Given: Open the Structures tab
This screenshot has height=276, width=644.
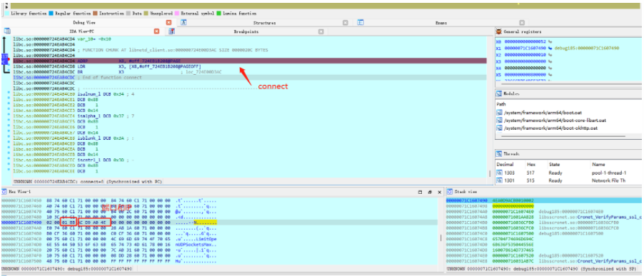Looking at the screenshot, I should pos(264,23).
